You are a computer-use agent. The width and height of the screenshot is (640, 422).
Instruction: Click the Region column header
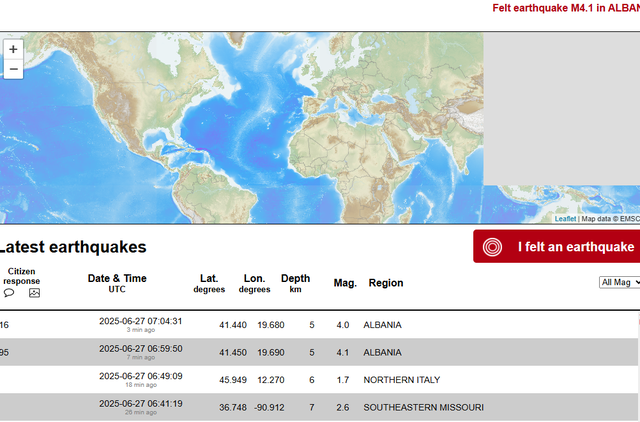[x=386, y=283]
